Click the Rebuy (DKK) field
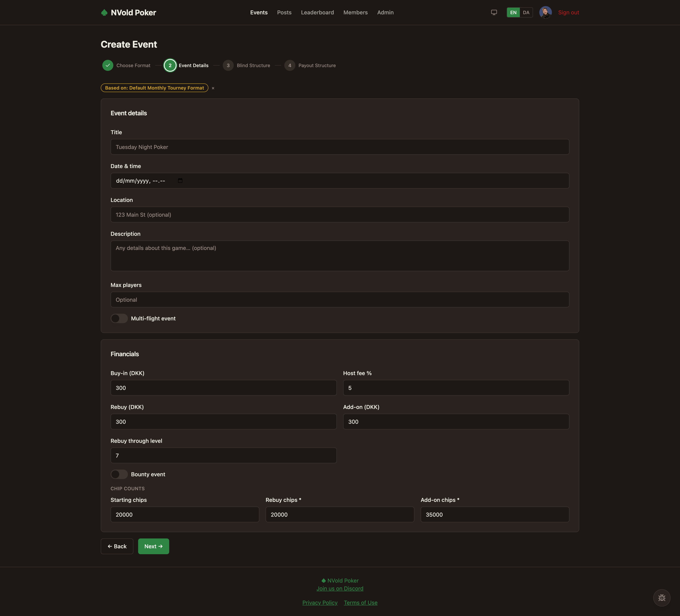The width and height of the screenshot is (680, 616). pos(224,422)
